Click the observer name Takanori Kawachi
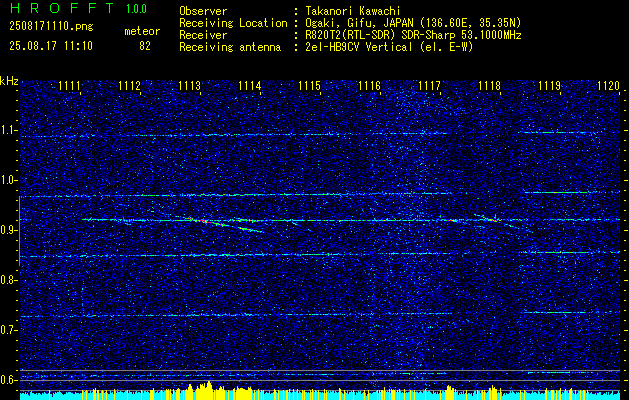The image size is (629, 400). coord(353,11)
